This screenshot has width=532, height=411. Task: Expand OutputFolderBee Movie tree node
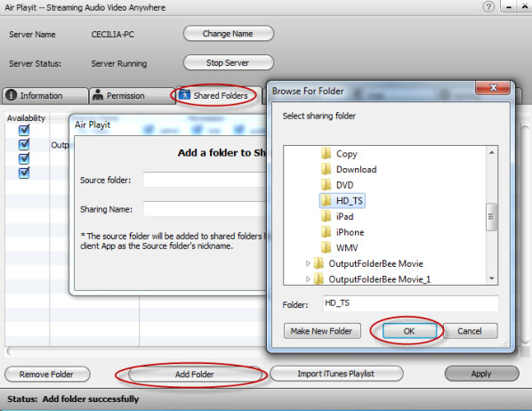pos(308,263)
